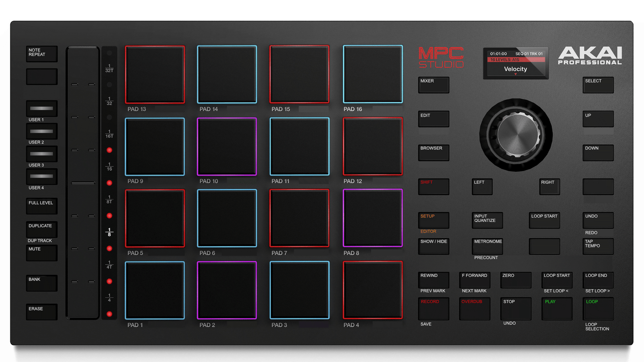Open the BROWSER

[434, 153]
